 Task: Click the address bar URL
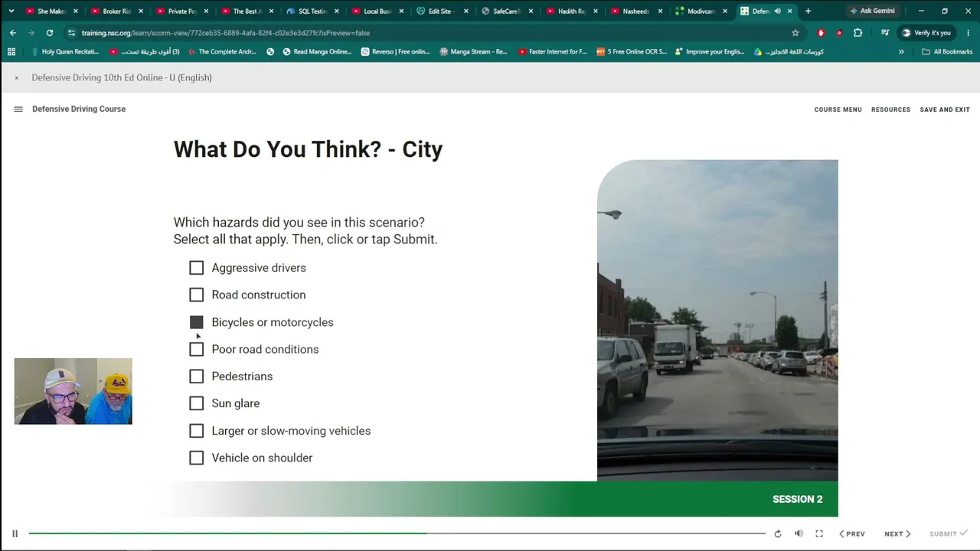(x=226, y=33)
